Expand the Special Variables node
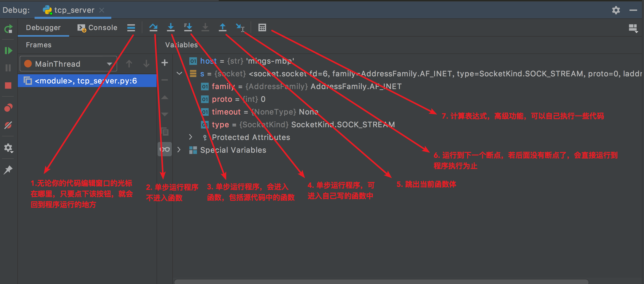Viewport: 644px width, 284px height. (x=179, y=150)
